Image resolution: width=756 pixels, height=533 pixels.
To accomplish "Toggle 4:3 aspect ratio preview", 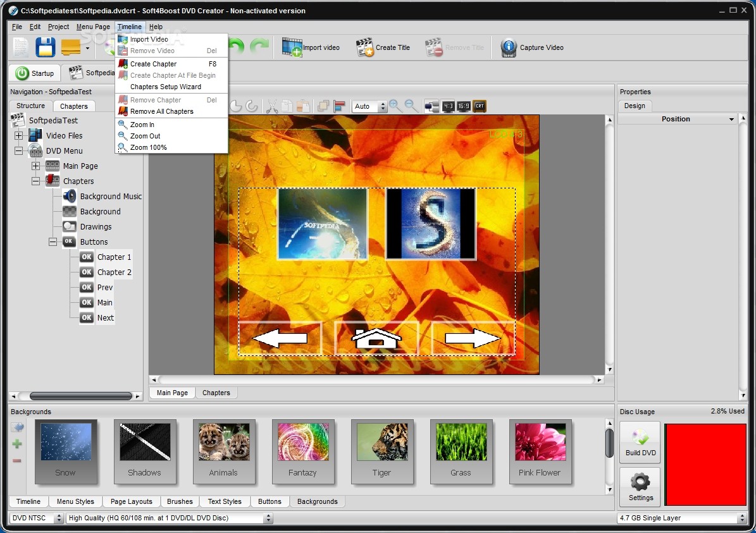I will point(448,106).
